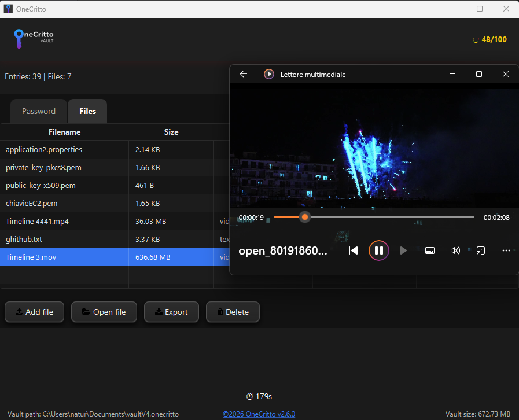This screenshot has width=519, height=420.
Task: Delete the selected vault file
Action: (233, 312)
